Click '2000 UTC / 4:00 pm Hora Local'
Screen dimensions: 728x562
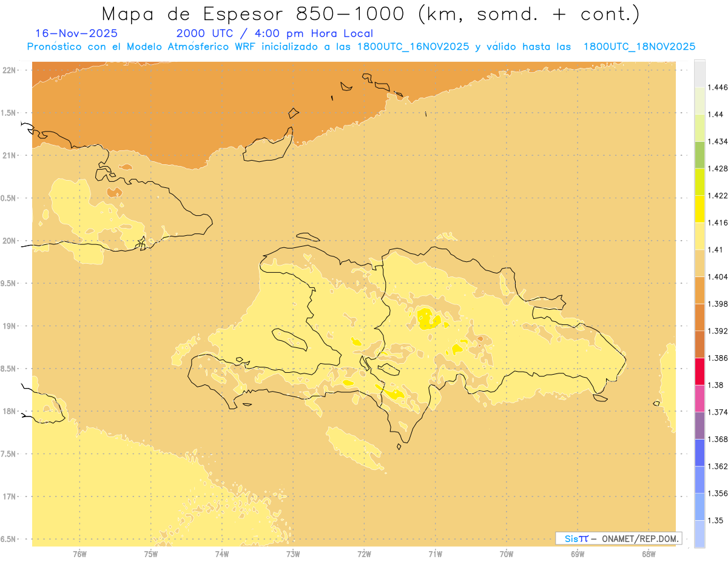click(274, 34)
